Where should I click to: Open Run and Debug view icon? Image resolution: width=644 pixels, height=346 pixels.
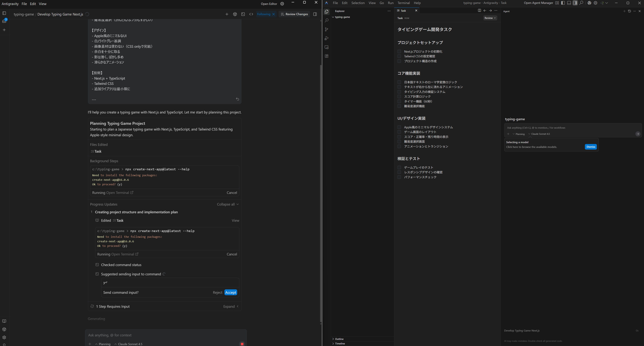pos(326,38)
